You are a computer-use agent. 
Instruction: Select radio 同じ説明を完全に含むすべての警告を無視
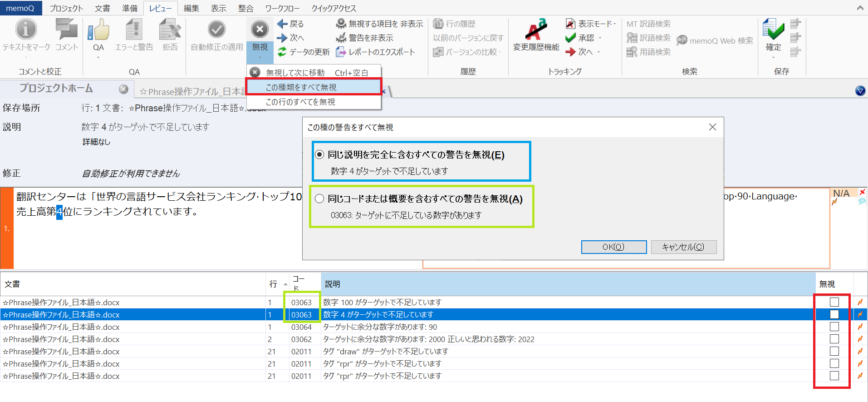tap(320, 155)
